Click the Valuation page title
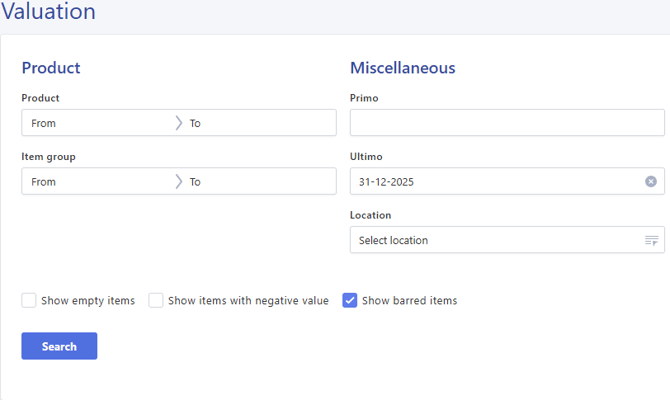 pos(48,12)
